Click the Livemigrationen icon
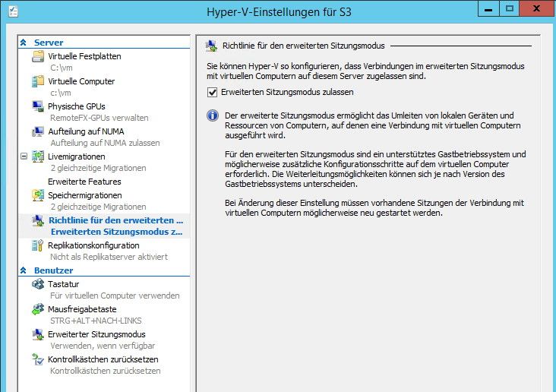This screenshot has width=556, height=392. pyautogui.click(x=38, y=156)
